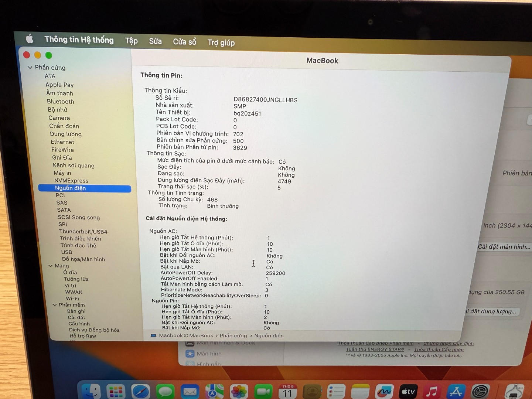Image resolution: width=532 pixels, height=399 pixels.
Task: Open Contacts app in the Dock
Action: 313,392
